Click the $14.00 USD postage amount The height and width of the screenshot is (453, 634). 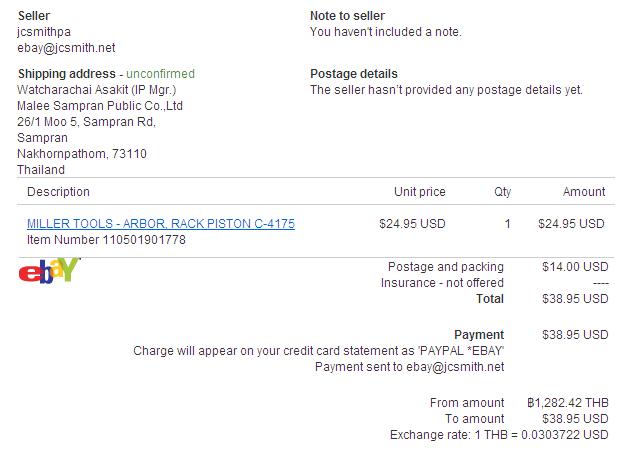(574, 267)
